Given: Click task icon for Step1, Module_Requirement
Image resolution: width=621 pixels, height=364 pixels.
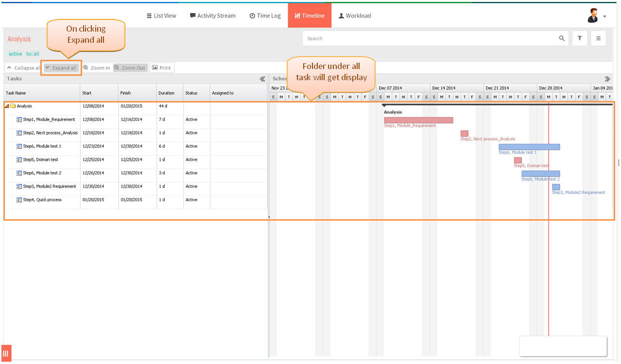Looking at the screenshot, I should pyautogui.click(x=19, y=120).
